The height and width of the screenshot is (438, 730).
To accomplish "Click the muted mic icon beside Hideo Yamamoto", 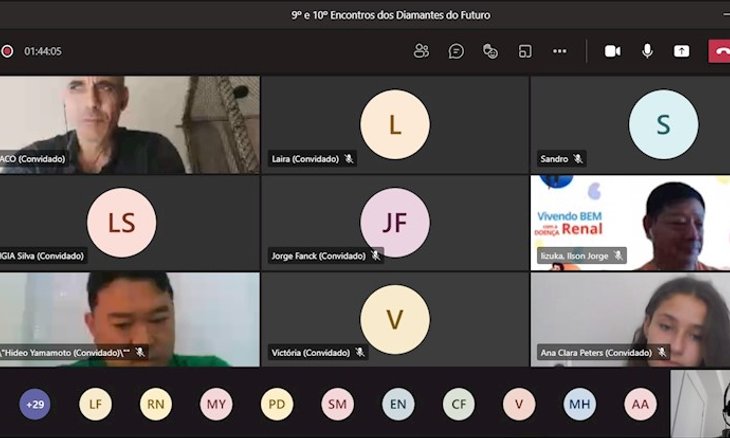I will pyautogui.click(x=140, y=352).
